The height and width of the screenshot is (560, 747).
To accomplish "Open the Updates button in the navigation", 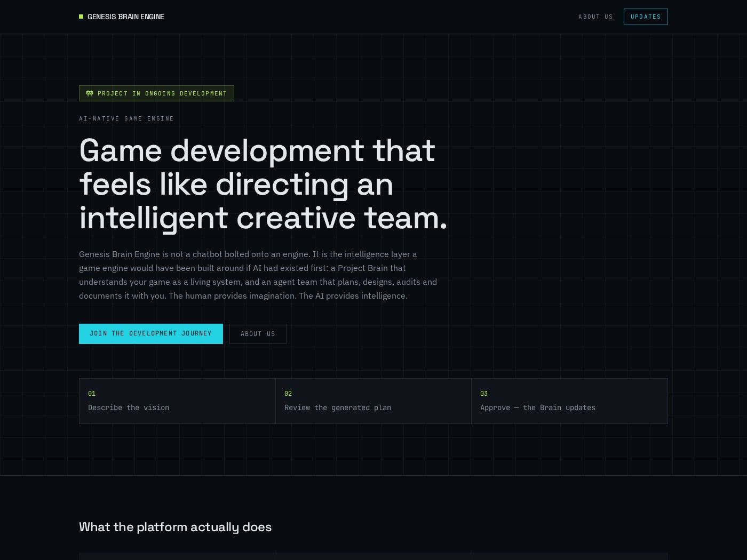I will click(646, 17).
